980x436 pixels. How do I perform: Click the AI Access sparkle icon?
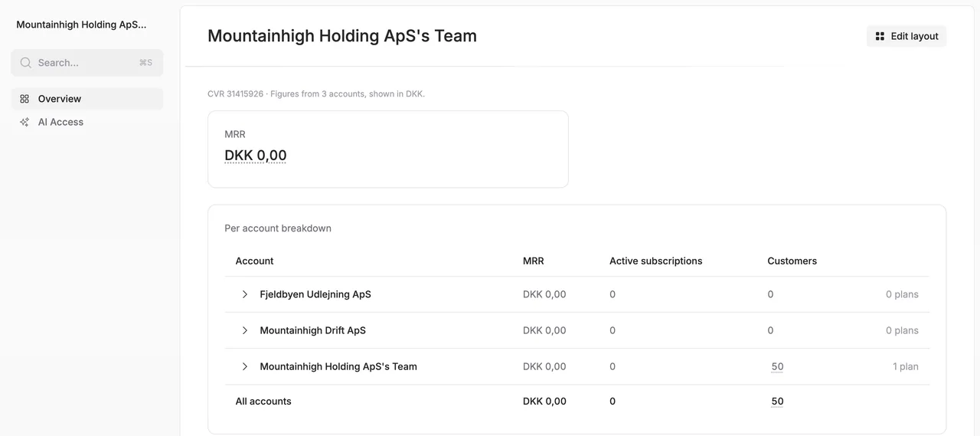[x=24, y=122]
